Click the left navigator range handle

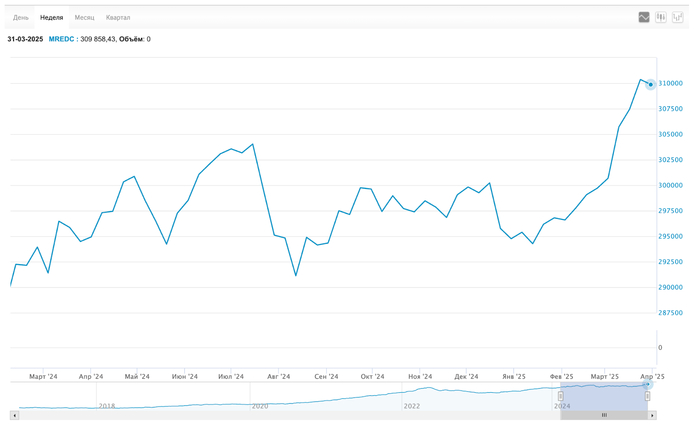tap(561, 396)
